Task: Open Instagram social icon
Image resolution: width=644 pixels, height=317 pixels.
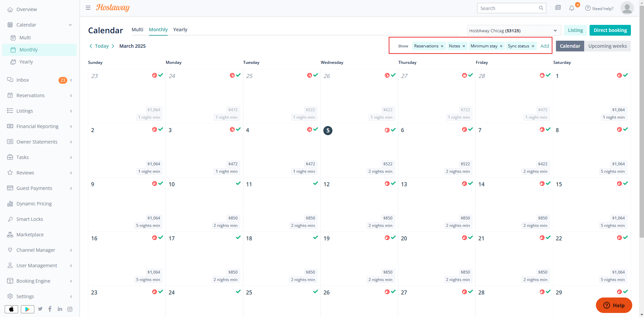Action: tap(70, 309)
